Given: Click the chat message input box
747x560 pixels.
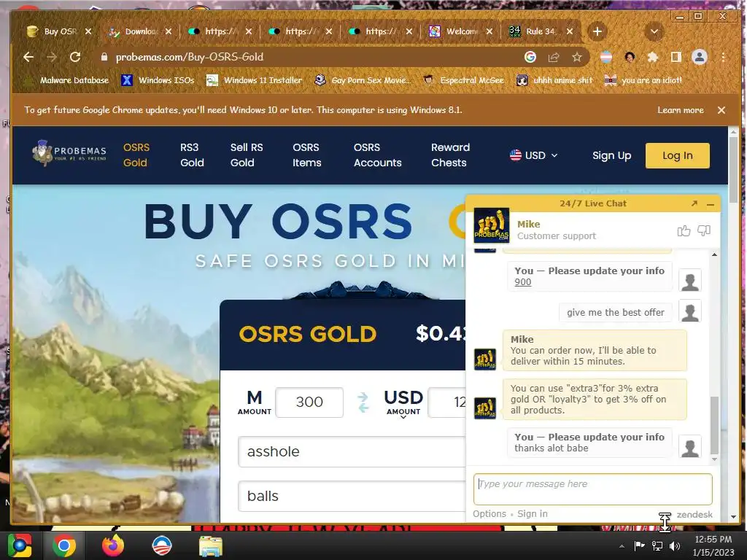Looking at the screenshot, I should [592, 489].
